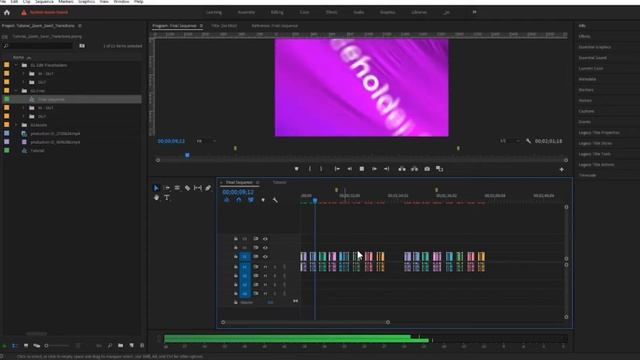
Task: Select the Razor tool
Action: [187, 188]
